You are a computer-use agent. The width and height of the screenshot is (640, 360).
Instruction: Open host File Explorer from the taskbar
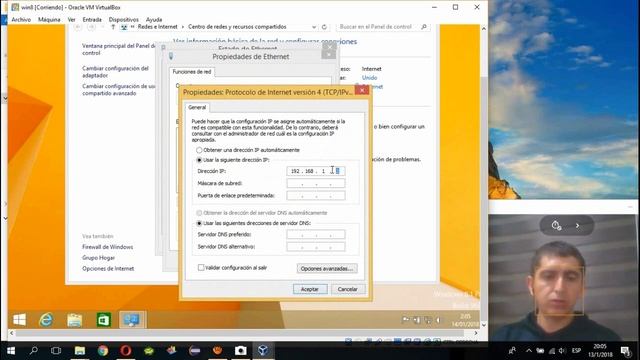click(80, 351)
